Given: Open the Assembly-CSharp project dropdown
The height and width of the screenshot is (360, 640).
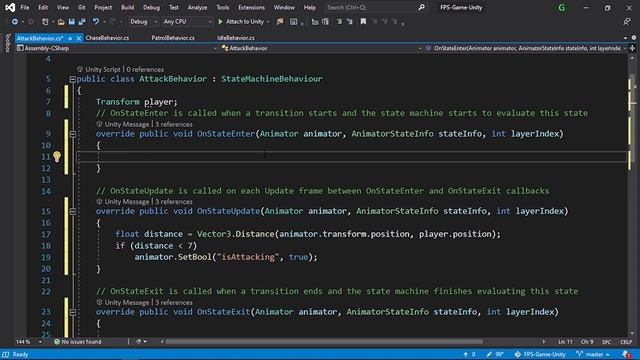Looking at the screenshot, I should [117, 48].
